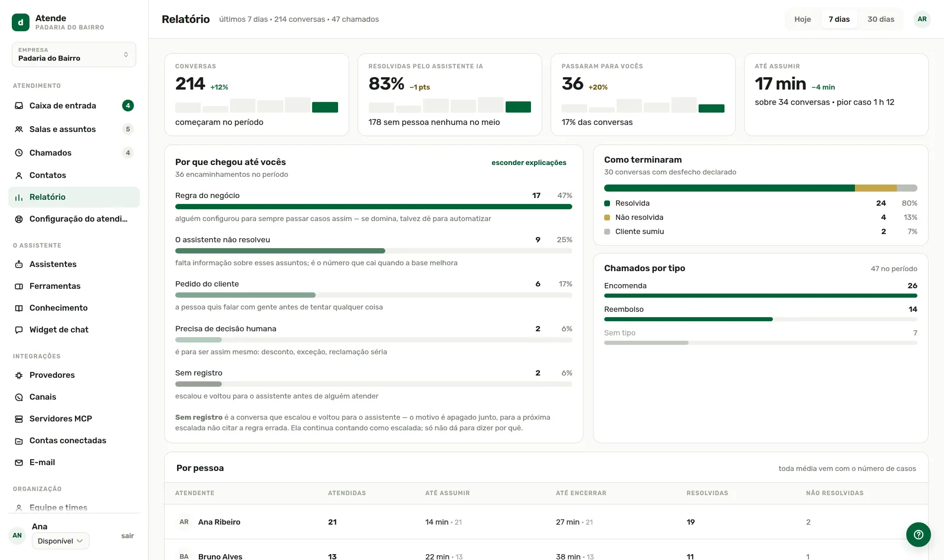Click the ATÉ ENCERRAR column header
This screenshot has height=560, width=944.
581,493
